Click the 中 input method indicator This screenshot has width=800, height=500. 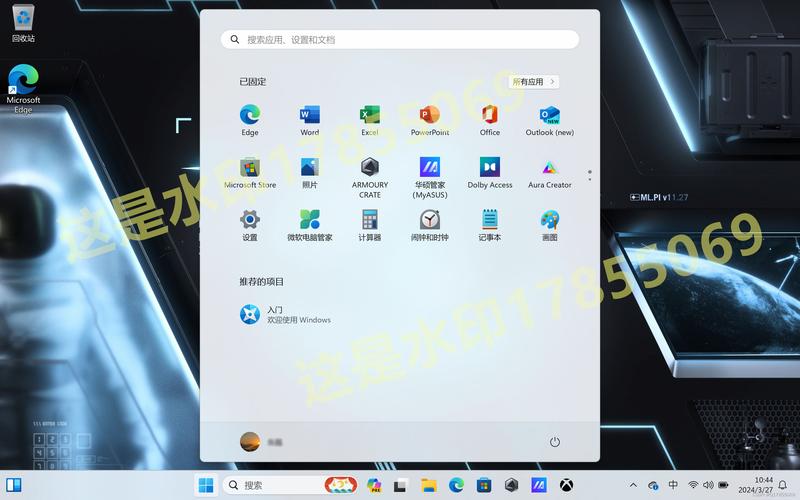(673, 485)
